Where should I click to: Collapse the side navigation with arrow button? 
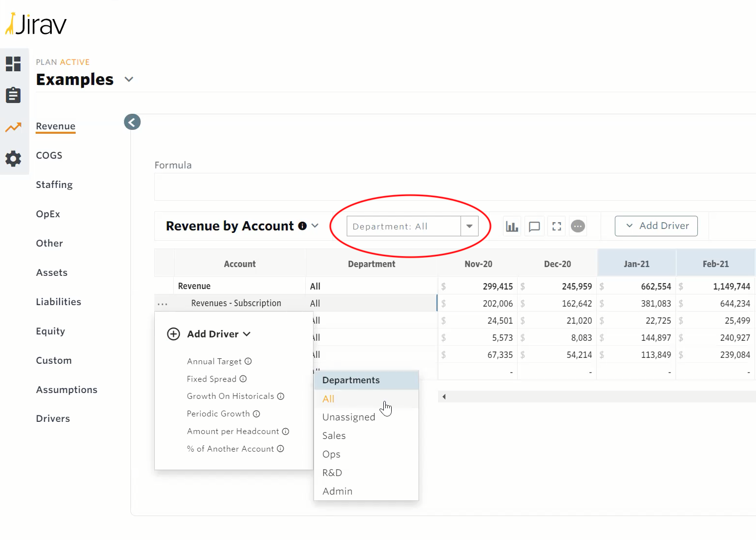pyautogui.click(x=132, y=122)
